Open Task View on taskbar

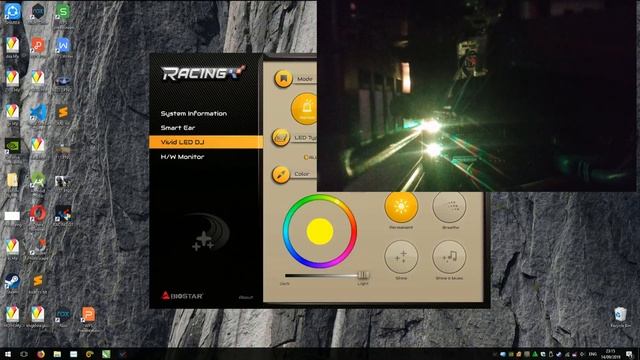[24, 354]
